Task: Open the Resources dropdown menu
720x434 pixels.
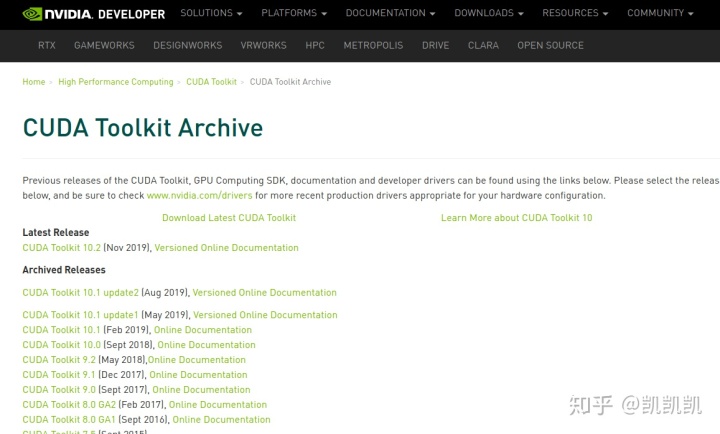Action: point(575,13)
